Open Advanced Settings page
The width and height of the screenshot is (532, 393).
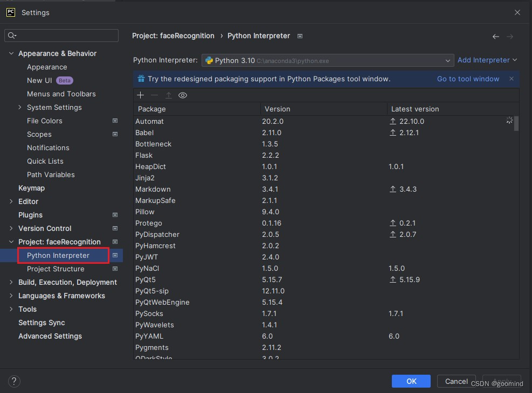coord(50,336)
